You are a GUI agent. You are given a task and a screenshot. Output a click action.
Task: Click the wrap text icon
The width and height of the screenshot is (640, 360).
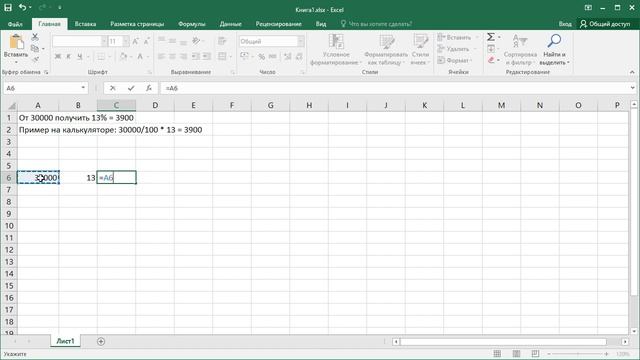222,41
